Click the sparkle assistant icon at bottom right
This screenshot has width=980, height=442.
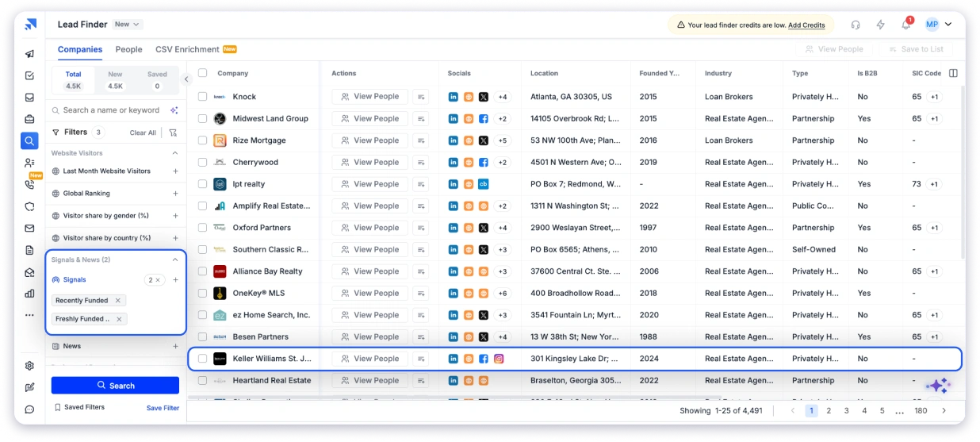(x=938, y=386)
